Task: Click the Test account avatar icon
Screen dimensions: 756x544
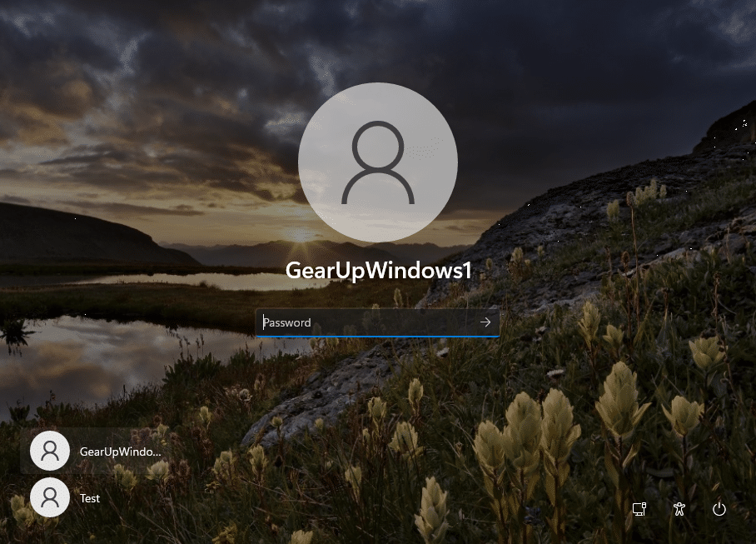Action: click(50, 497)
